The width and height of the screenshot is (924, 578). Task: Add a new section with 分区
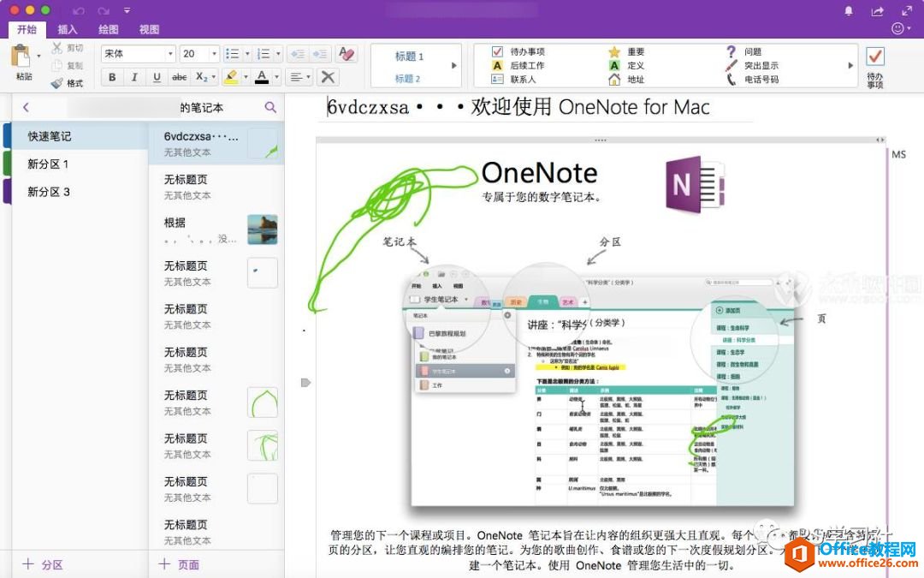43,564
